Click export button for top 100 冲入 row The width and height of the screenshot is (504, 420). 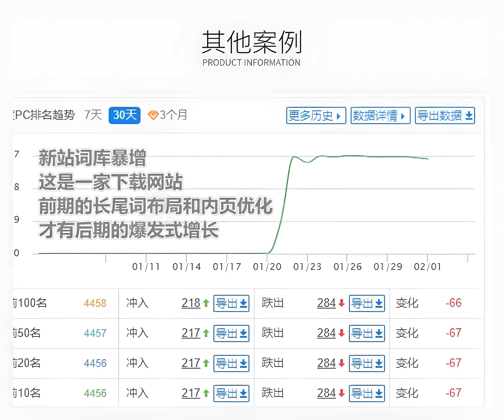(x=231, y=303)
